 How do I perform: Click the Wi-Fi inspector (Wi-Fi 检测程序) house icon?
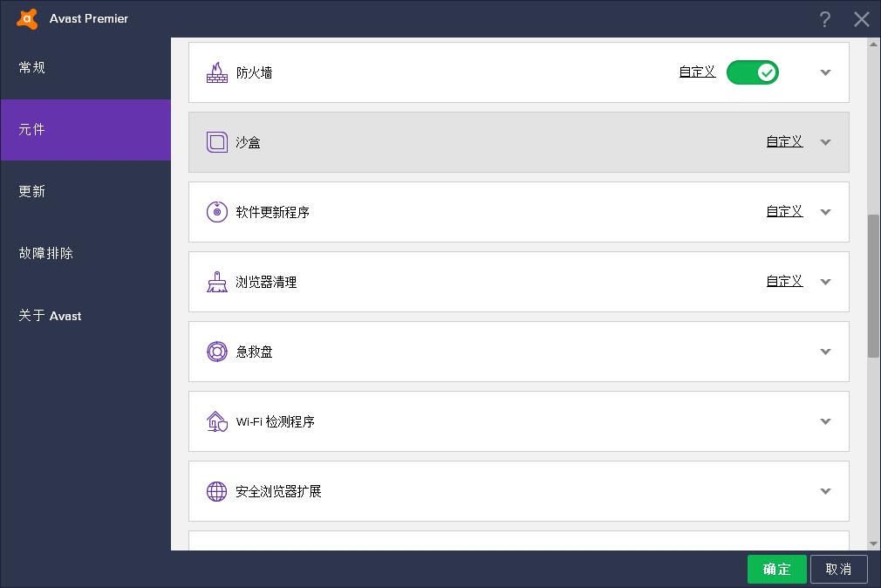tap(216, 421)
